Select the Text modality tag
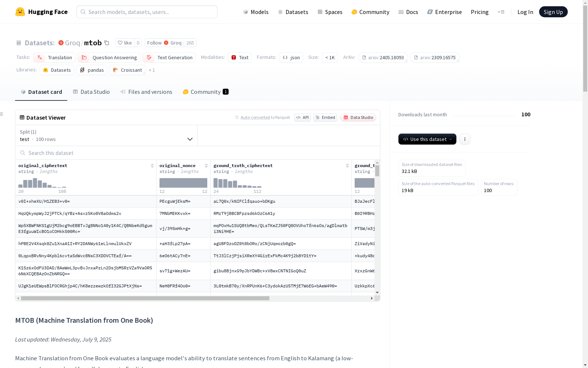Screen dimensions: 588x368 240,57
